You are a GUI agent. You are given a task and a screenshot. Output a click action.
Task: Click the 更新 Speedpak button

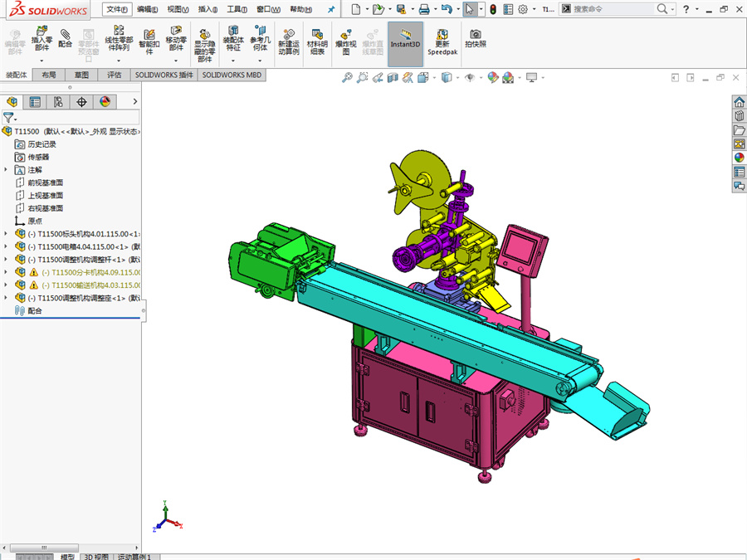442,41
